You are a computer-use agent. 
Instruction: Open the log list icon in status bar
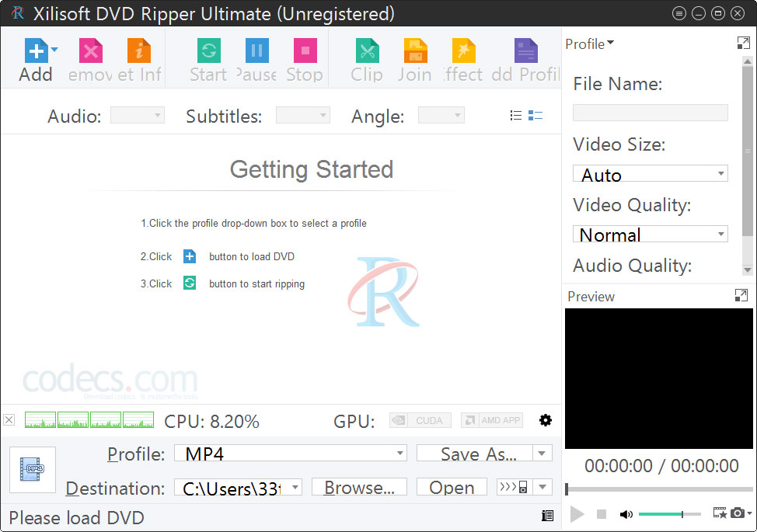click(547, 516)
